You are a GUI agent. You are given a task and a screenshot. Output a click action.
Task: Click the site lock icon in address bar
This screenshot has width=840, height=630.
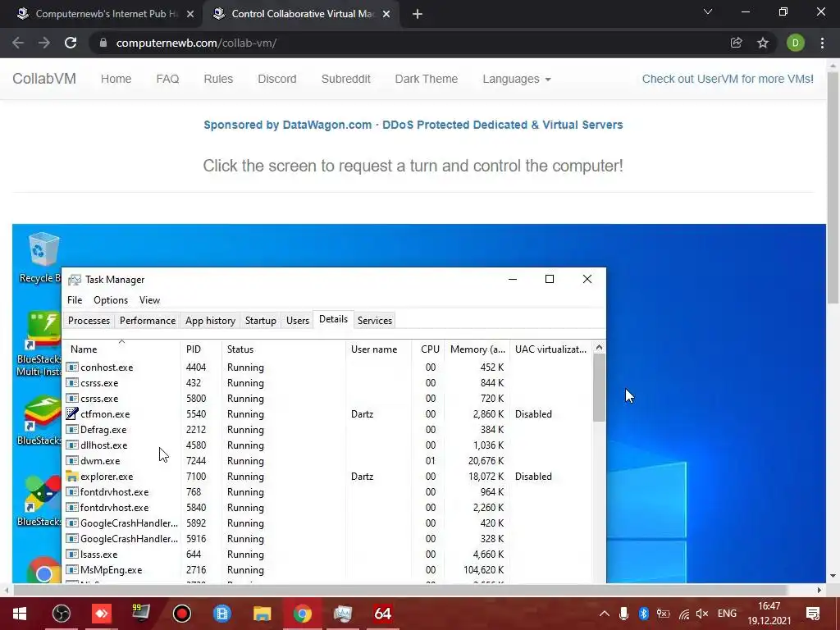[103, 43]
